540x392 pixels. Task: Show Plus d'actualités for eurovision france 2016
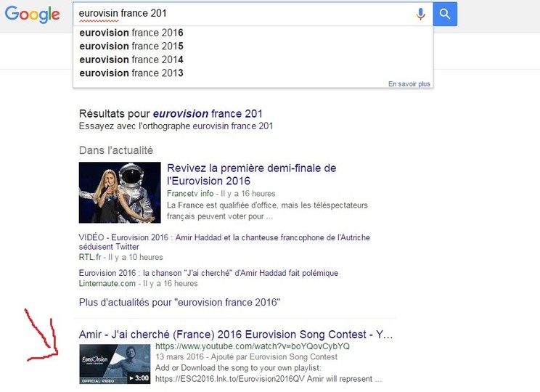(179, 302)
